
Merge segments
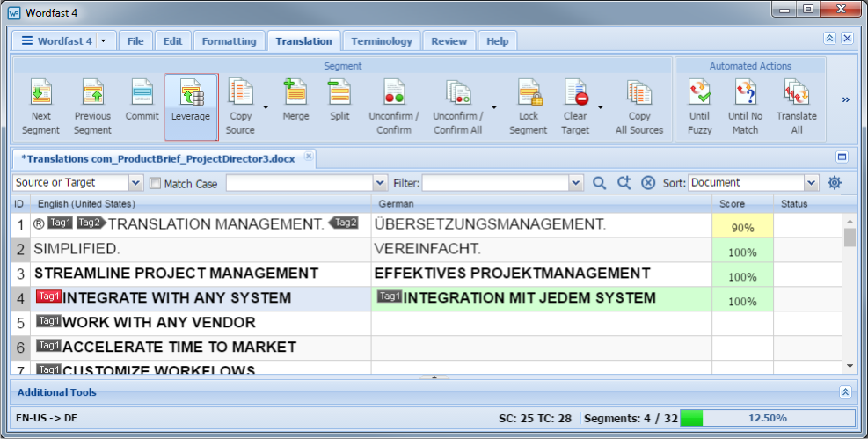pyautogui.click(x=295, y=101)
